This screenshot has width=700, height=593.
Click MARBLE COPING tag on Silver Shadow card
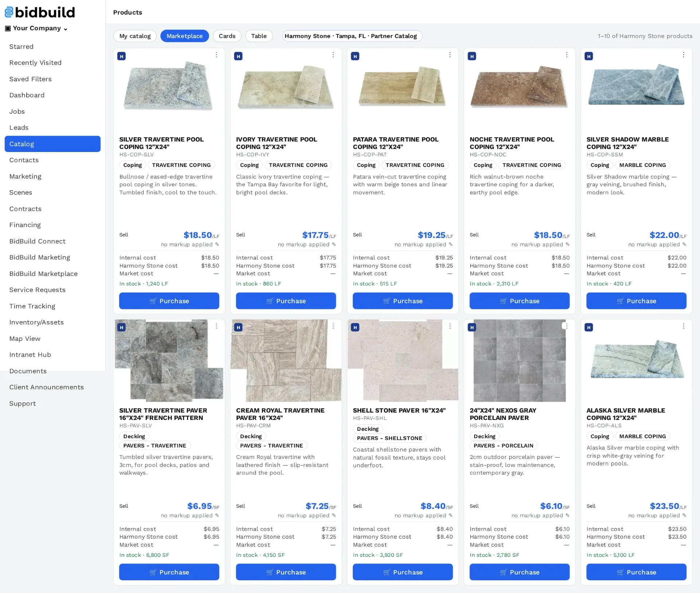click(642, 165)
